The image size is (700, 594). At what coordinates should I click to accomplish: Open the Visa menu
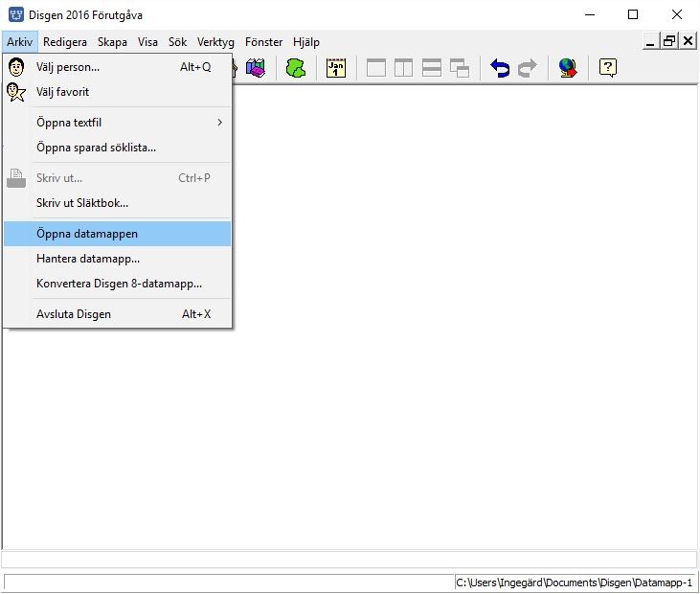coord(147,42)
